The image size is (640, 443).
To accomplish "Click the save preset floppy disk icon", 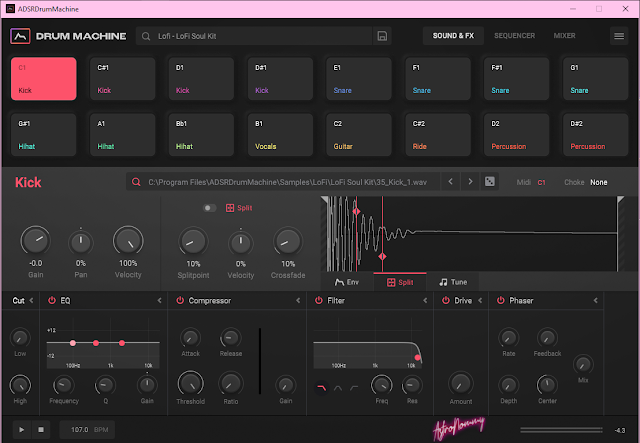I will [382, 36].
